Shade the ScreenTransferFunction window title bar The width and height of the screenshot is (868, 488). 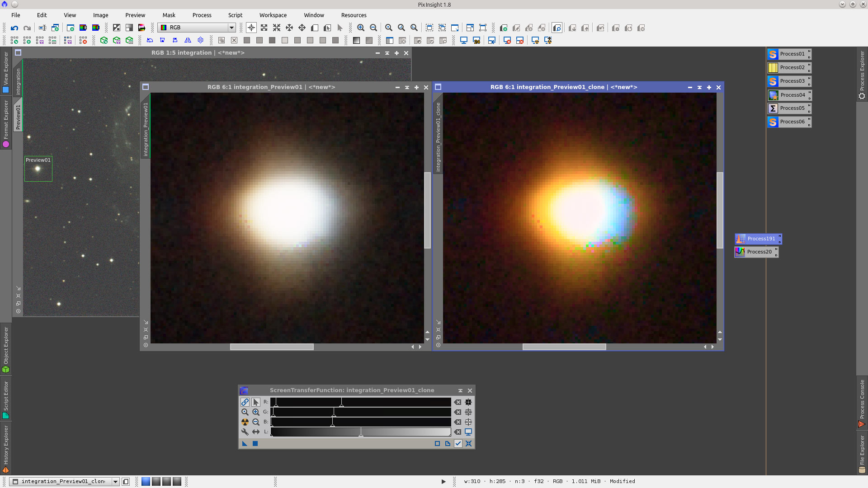pyautogui.click(x=460, y=390)
